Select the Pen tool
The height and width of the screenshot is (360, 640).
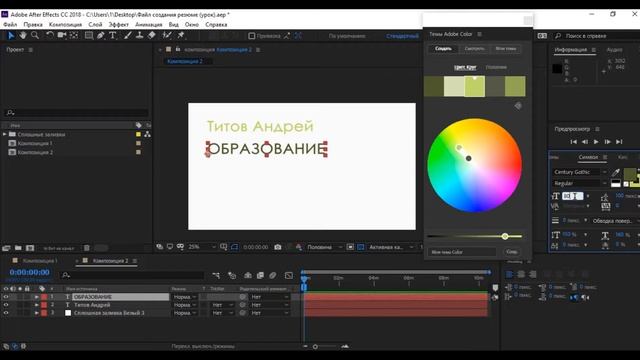pyautogui.click(x=100, y=36)
